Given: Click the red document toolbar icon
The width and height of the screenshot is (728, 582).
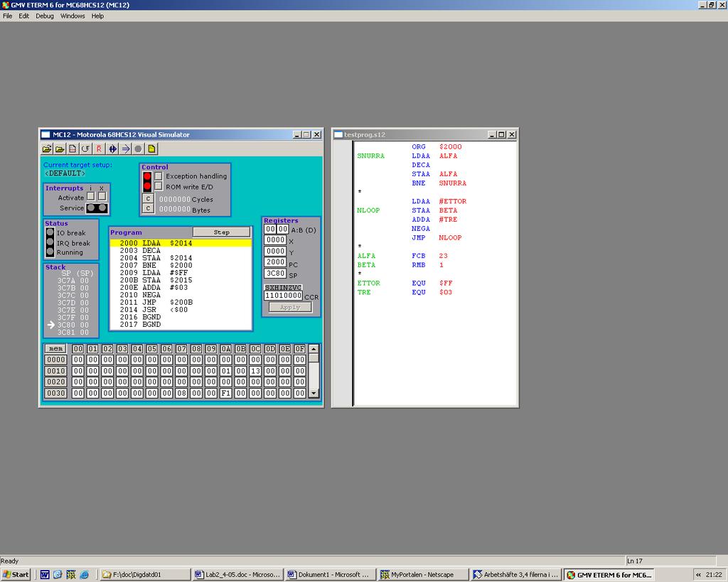Looking at the screenshot, I should pyautogui.click(x=73, y=149).
